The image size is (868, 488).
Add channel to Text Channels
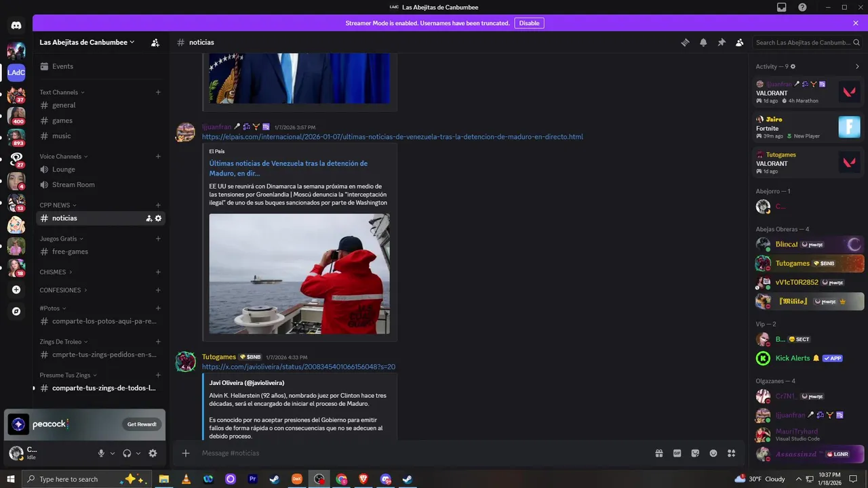tap(158, 92)
